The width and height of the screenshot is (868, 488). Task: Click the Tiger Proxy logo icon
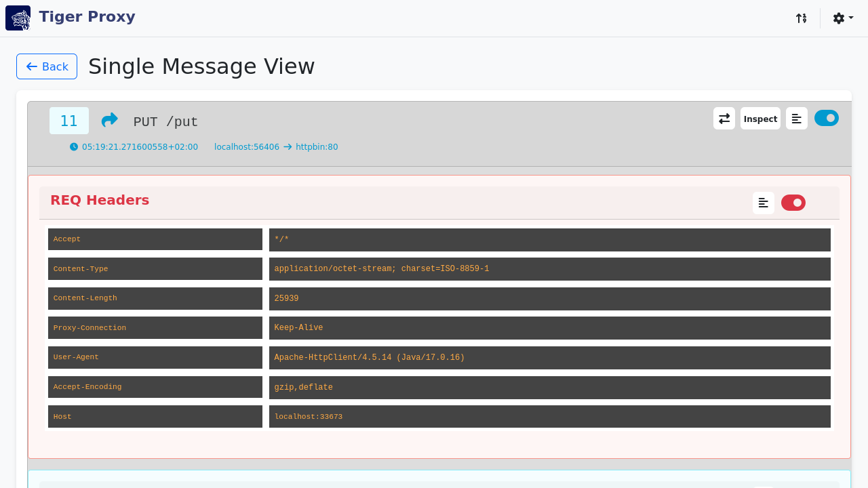pos(18,18)
